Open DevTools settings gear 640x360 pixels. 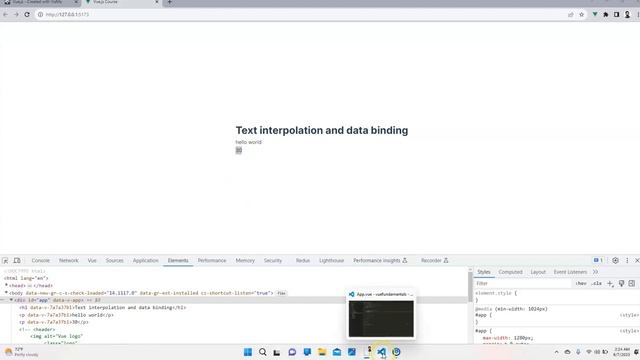point(616,260)
